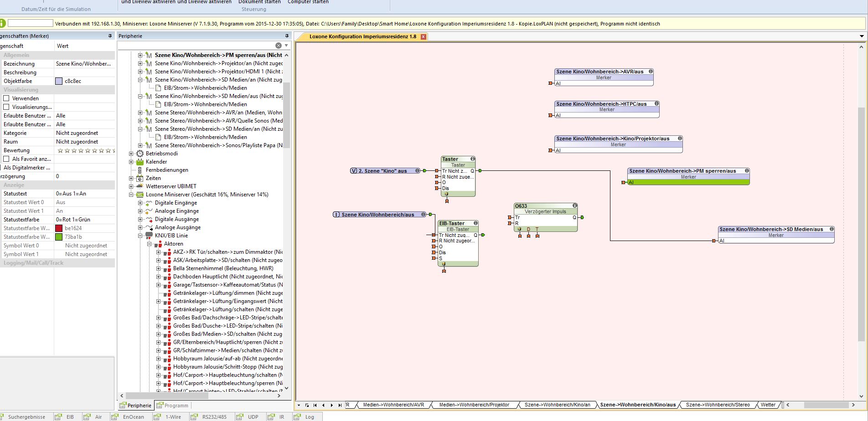Click the Objektfarbe c8c8ec color swatch
The image size is (868, 421).
pyautogui.click(x=59, y=81)
